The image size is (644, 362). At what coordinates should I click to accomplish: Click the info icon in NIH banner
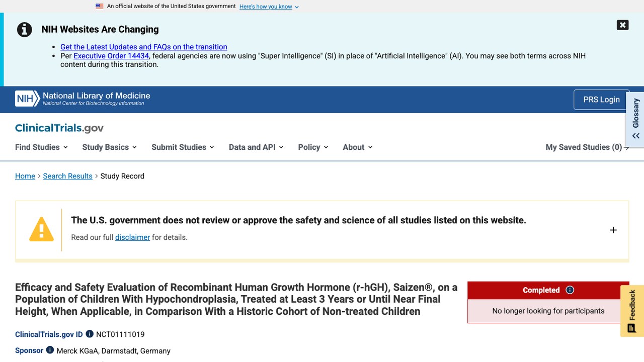click(25, 30)
